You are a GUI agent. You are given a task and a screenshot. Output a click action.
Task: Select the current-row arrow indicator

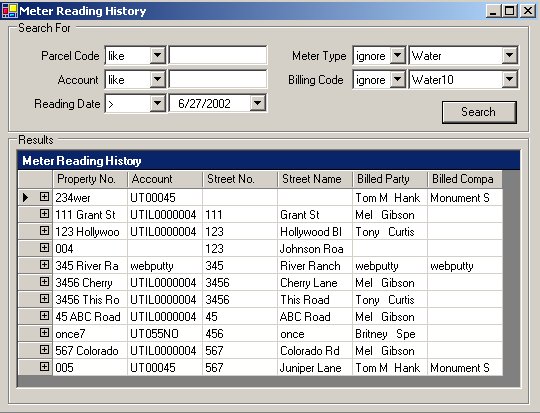pyautogui.click(x=25, y=197)
